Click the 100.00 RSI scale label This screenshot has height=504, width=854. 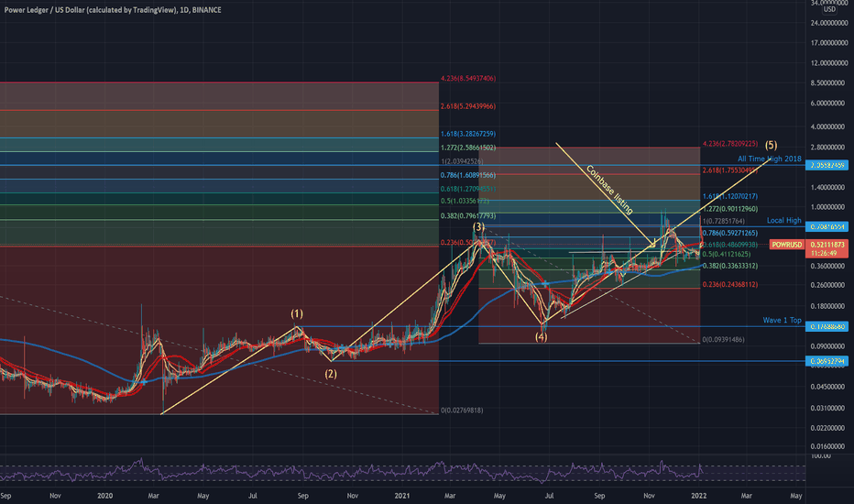[821, 455]
